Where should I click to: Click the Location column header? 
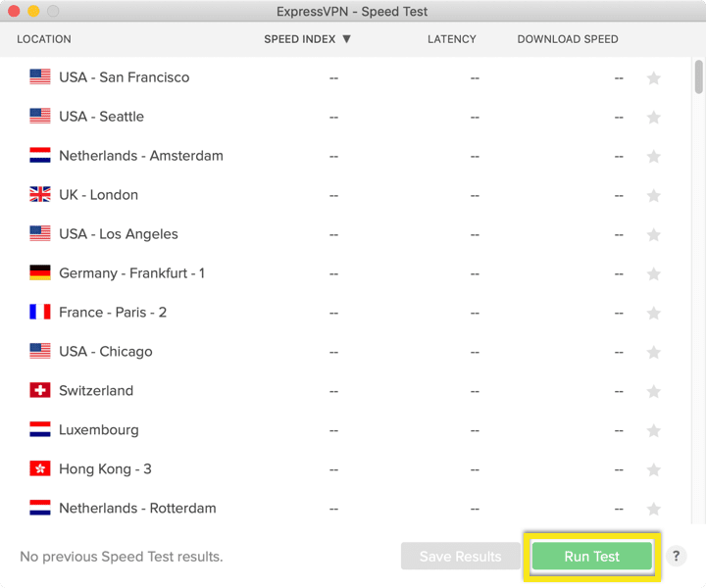(x=44, y=39)
